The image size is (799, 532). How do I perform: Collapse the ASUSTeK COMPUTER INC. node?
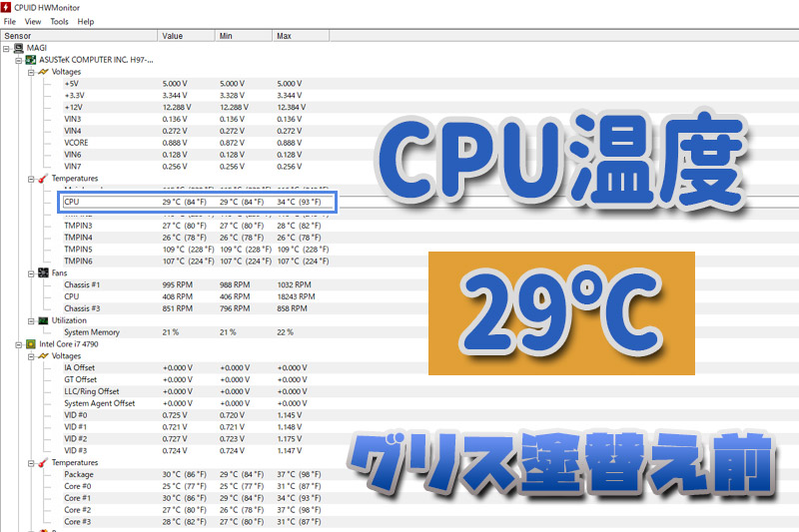19,60
